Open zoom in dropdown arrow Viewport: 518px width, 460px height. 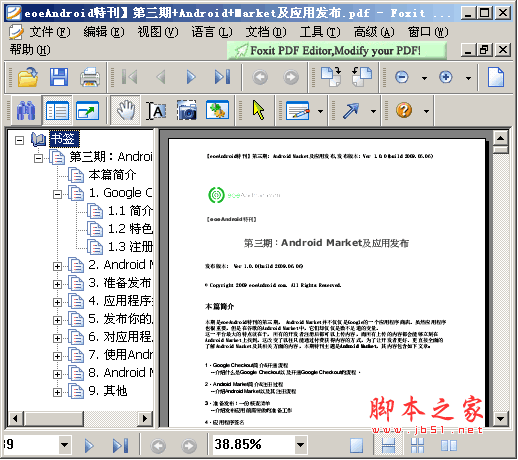click(x=469, y=78)
